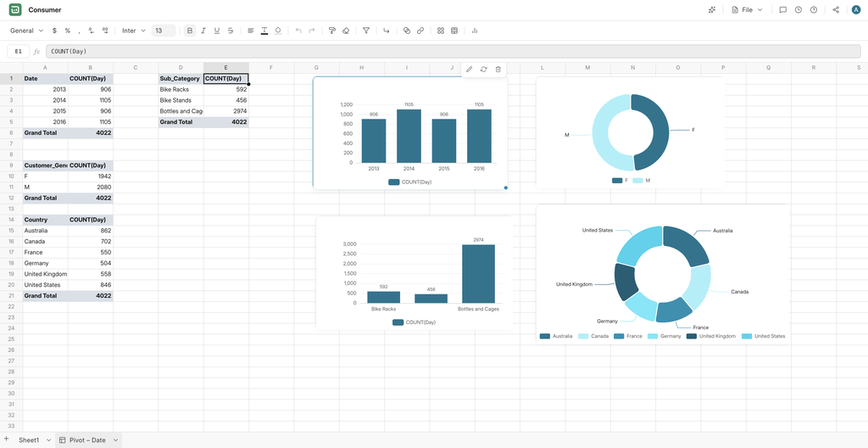Viewport: 868px width, 448px height.
Task: Add a new sheet with plus button
Action: pyautogui.click(x=6, y=440)
